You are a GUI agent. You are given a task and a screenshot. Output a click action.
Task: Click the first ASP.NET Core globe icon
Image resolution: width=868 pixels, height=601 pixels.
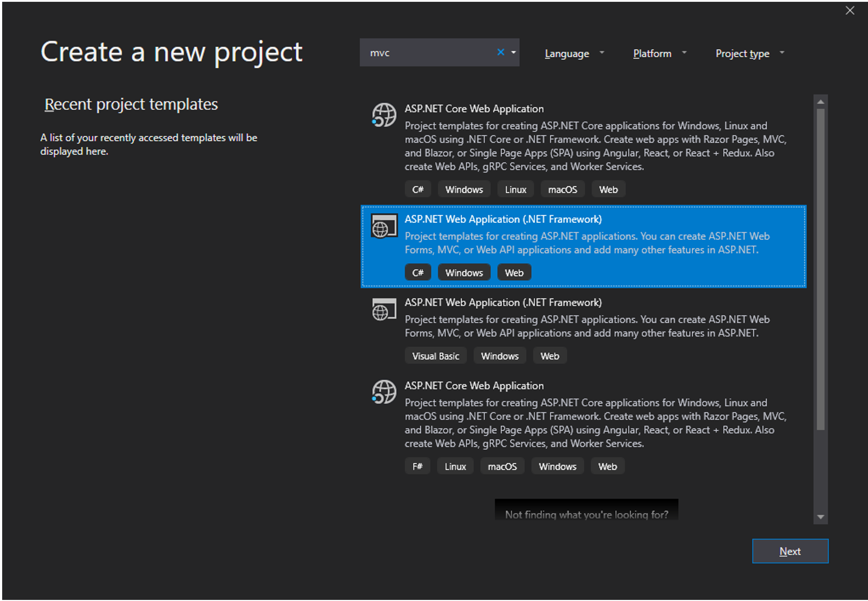(x=384, y=115)
